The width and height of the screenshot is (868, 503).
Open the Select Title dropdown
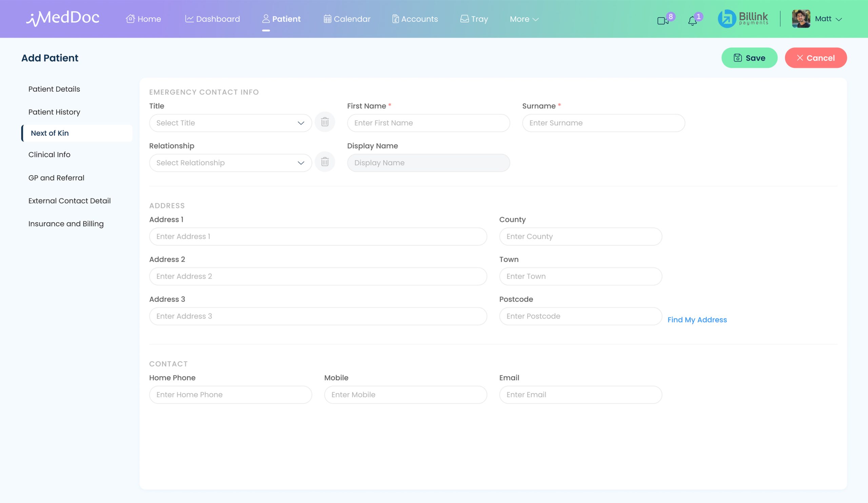(230, 123)
